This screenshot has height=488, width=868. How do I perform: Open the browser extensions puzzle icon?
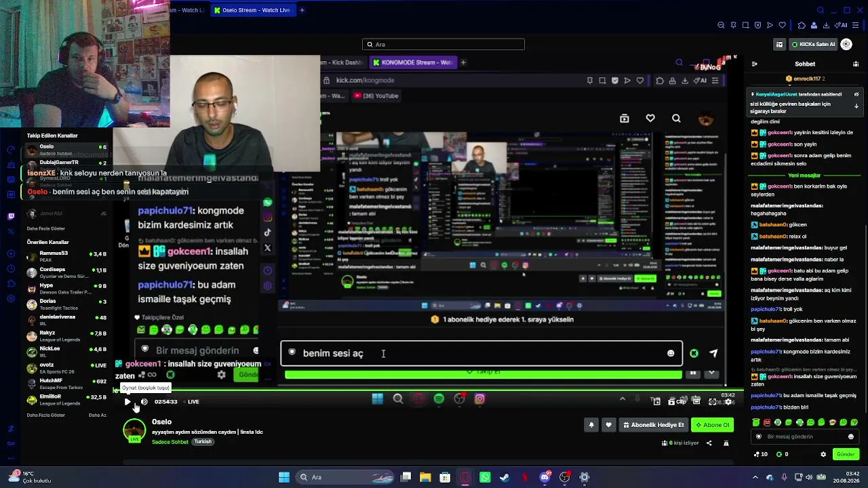[802, 25]
